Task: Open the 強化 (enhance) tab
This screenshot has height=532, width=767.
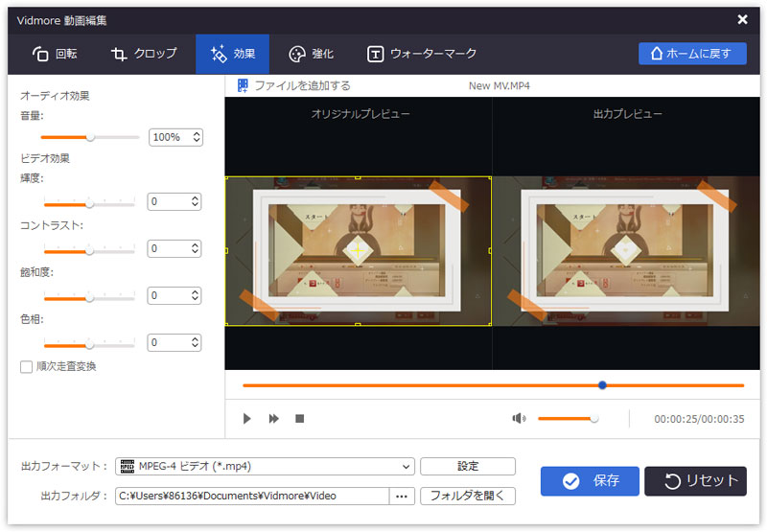Action: point(311,54)
